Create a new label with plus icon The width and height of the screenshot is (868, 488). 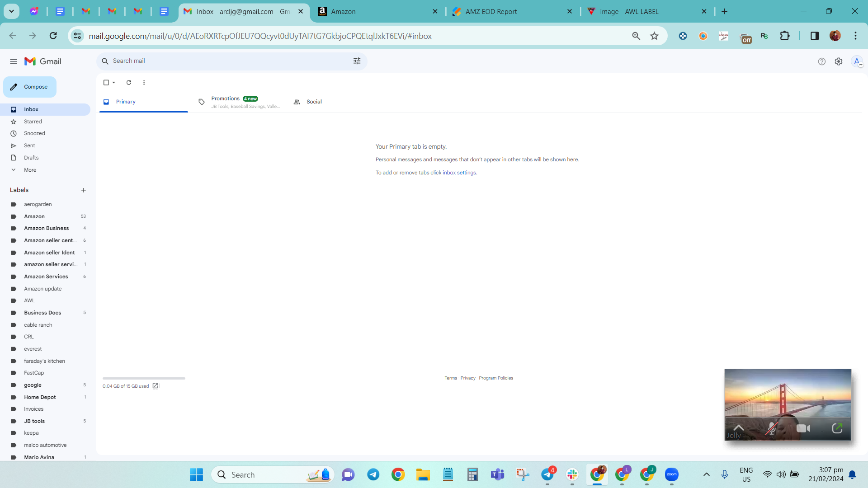(x=84, y=190)
